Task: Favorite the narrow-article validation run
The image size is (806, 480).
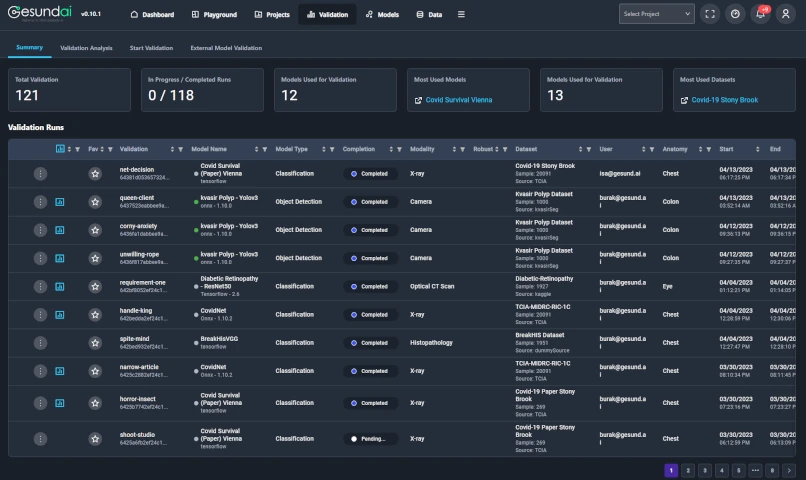Action: [x=95, y=371]
